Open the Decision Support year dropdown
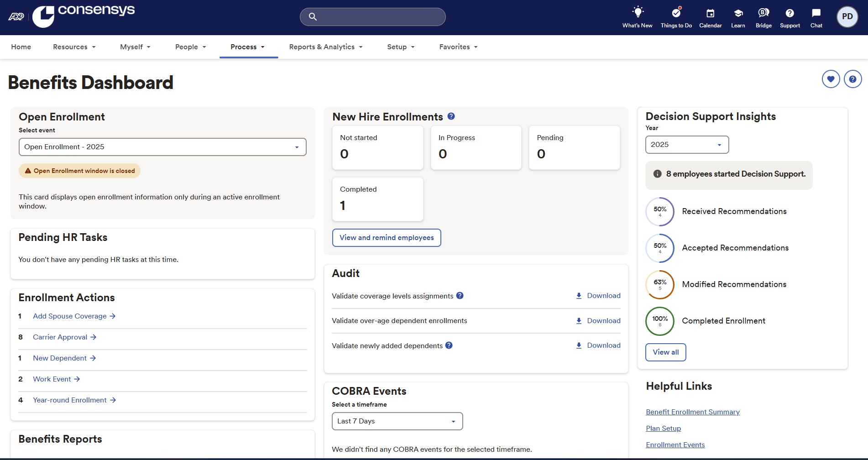The height and width of the screenshot is (460, 868). pos(687,145)
